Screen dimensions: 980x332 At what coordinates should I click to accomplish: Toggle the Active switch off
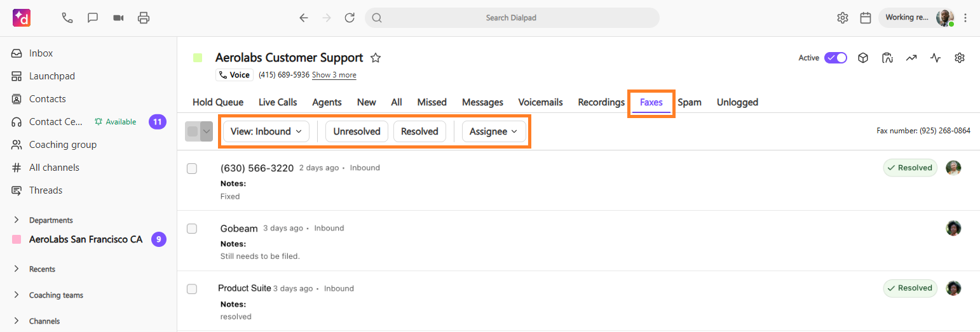836,58
